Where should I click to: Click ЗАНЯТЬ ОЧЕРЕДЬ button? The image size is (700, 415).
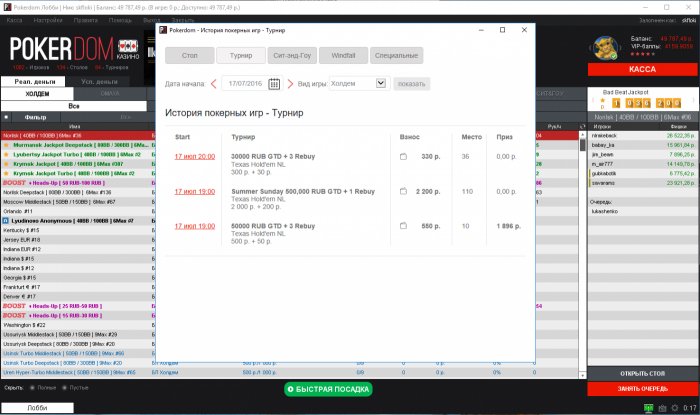click(642, 389)
